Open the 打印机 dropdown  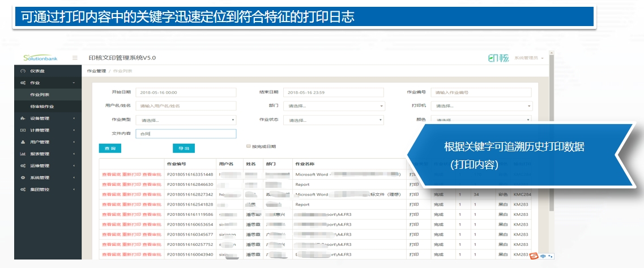481,106
